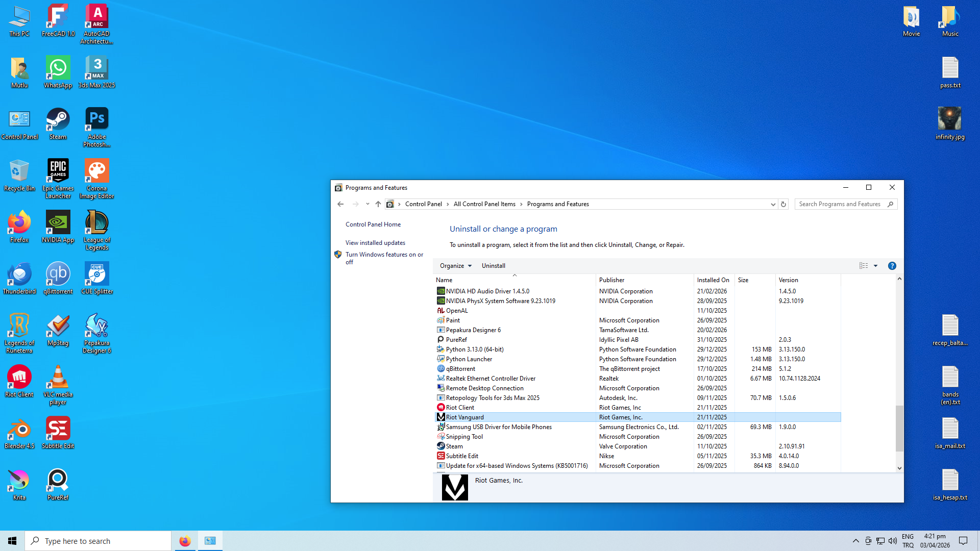
Task: Select League of Legends desktop icon
Action: pos(96,231)
